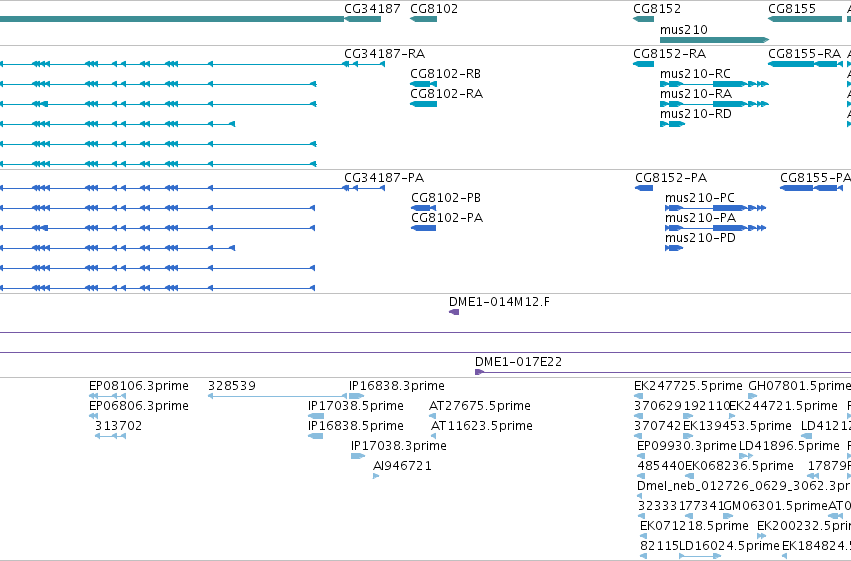
Task: Open the CG8155-PA protein label
Action: pyautogui.click(x=815, y=178)
